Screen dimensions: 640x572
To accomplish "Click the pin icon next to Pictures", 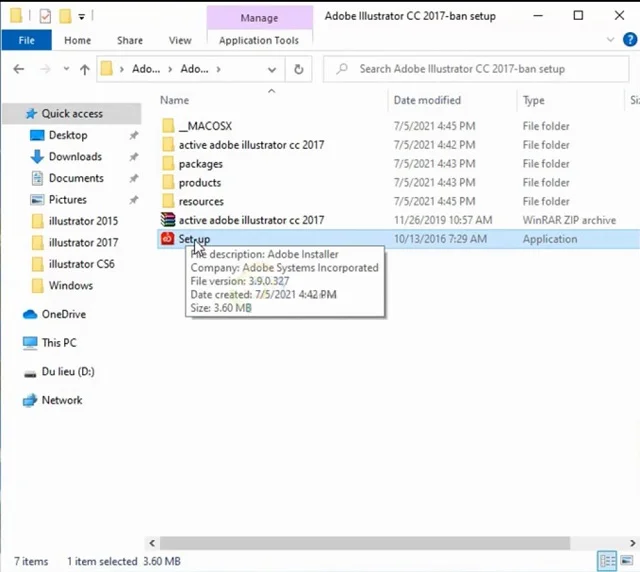I will (133, 200).
